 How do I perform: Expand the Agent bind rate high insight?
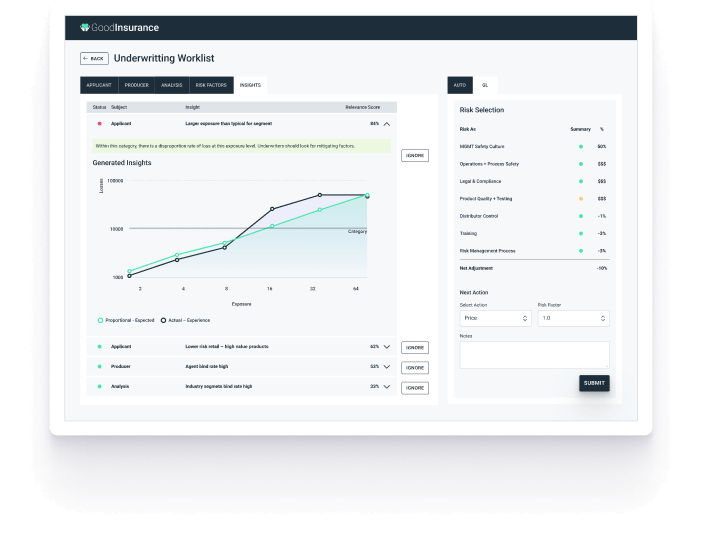[x=387, y=367]
